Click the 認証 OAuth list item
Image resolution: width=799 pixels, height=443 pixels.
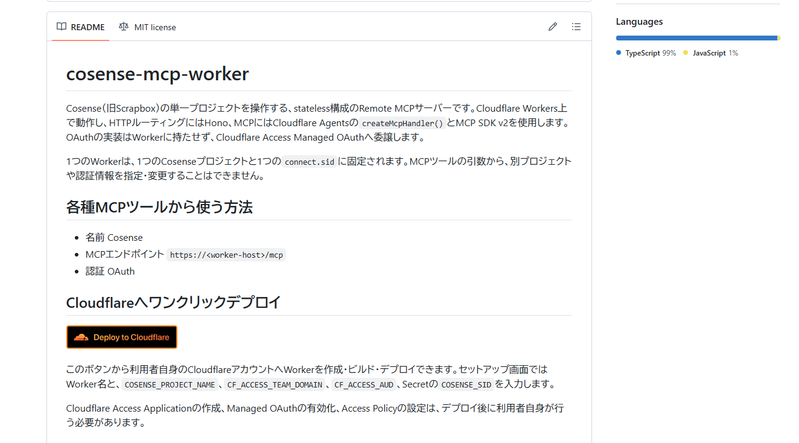tap(110, 272)
